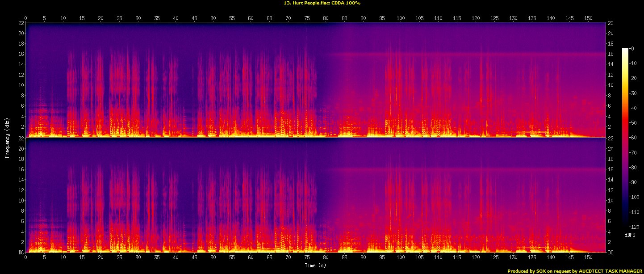644x274 pixels.
Task: Select the "+0" value on the dBFS scale
Action: [631, 48]
